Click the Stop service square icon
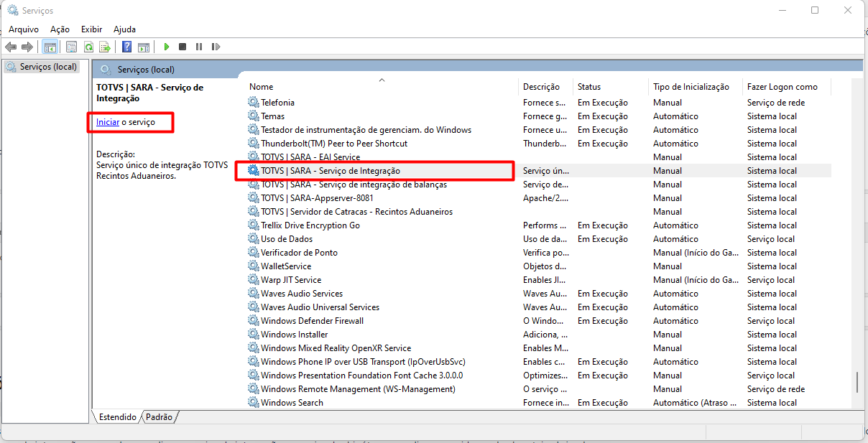This screenshot has height=443, width=868. click(183, 47)
